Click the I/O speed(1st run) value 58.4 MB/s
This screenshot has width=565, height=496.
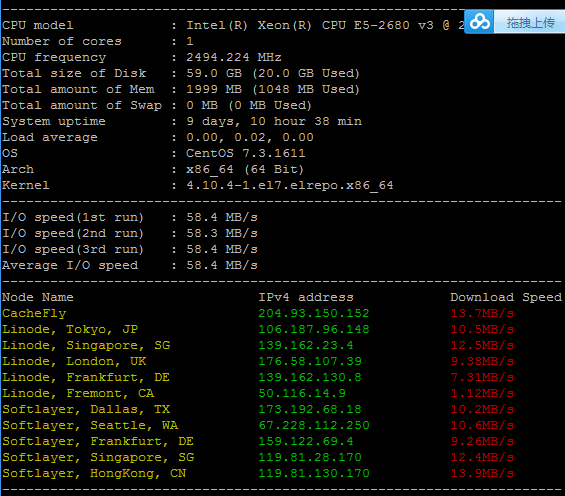click(222, 217)
